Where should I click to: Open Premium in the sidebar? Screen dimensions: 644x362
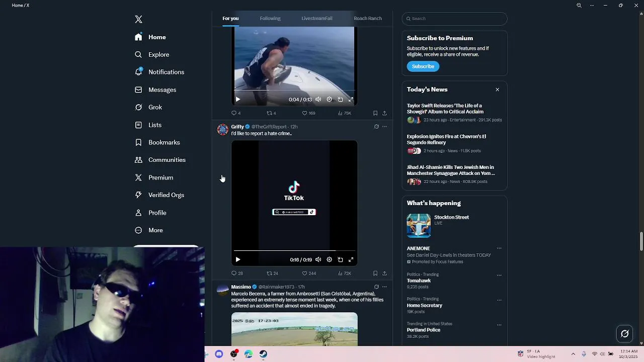[154, 177]
